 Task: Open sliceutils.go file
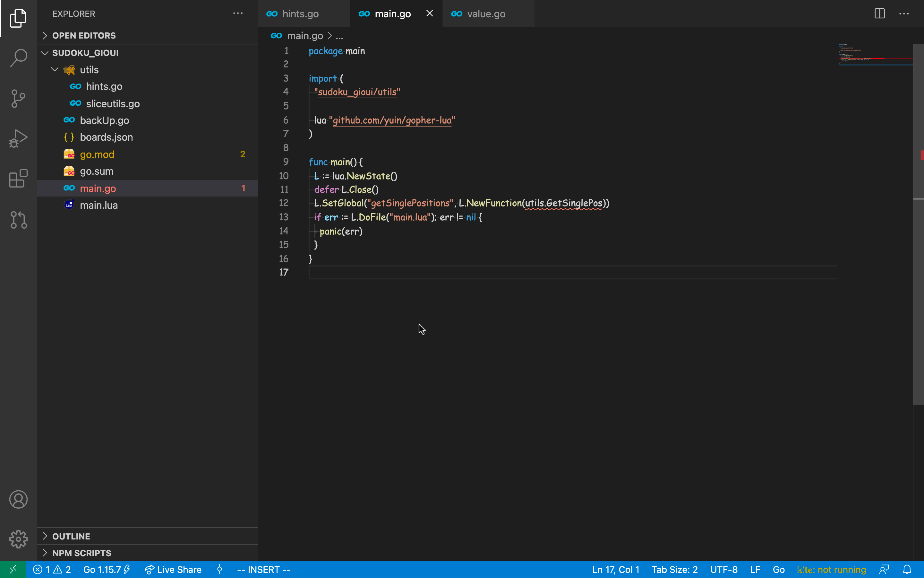(x=147, y=104)
